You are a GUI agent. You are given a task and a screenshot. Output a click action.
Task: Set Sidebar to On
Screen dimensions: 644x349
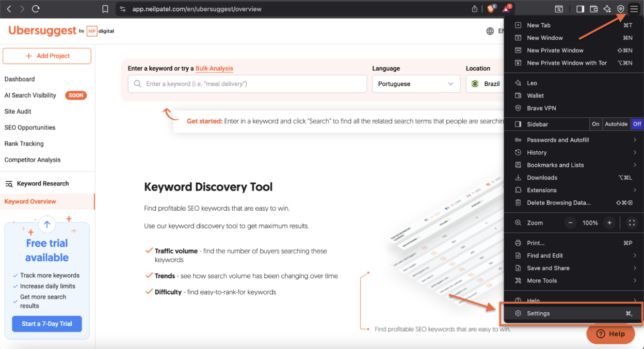(x=596, y=124)
